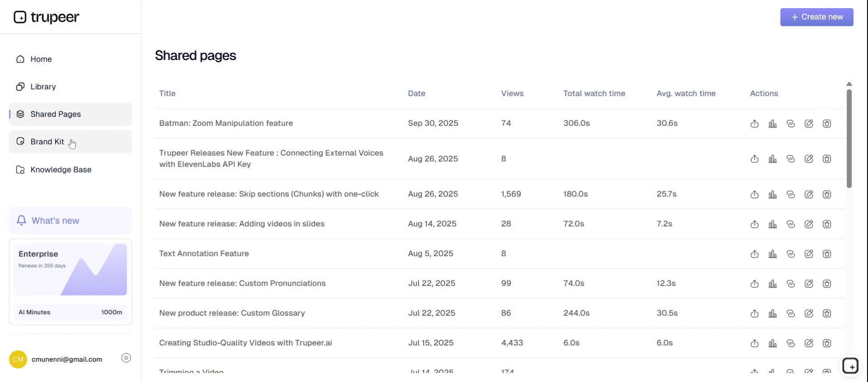
Task: Copy link for Custom Glossary release
Action: pos(791,313)
